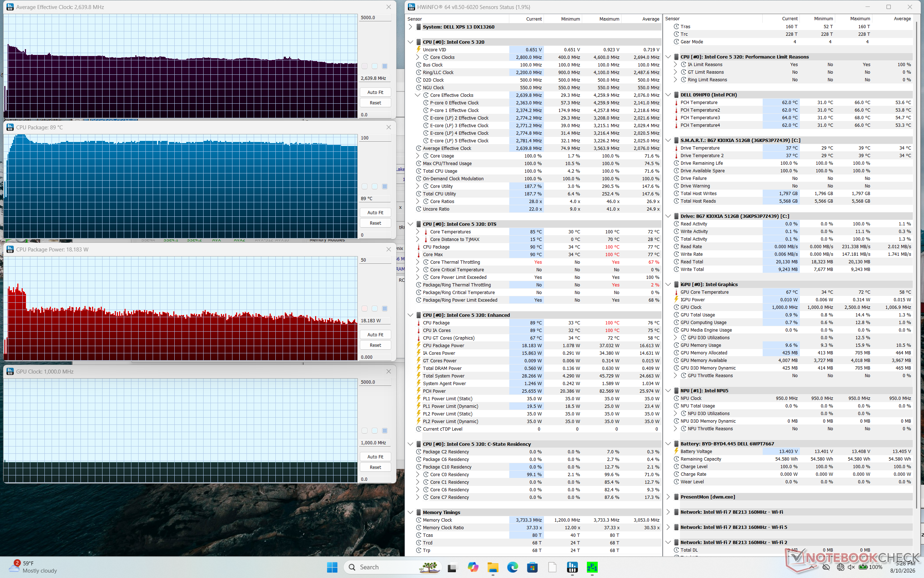Viewport: 924px width, 578px height.
Task: Expand the IA Limit Reasons row
Action: [675, 65]
